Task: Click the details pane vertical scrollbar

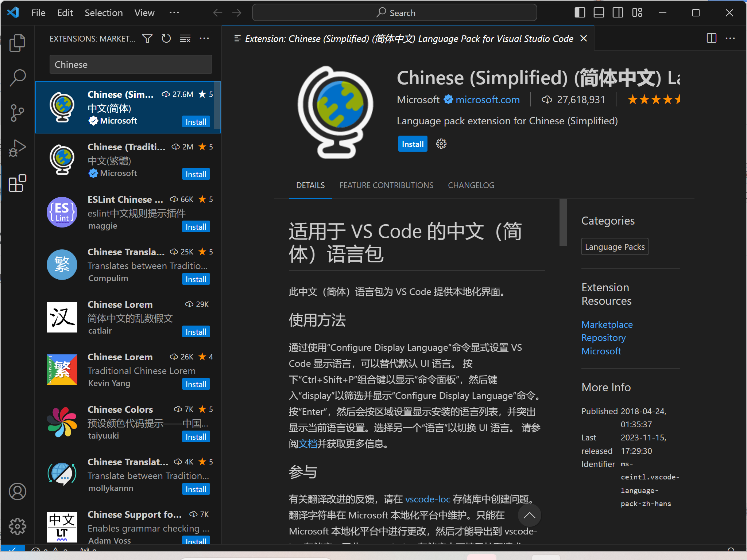Action: 563,222
